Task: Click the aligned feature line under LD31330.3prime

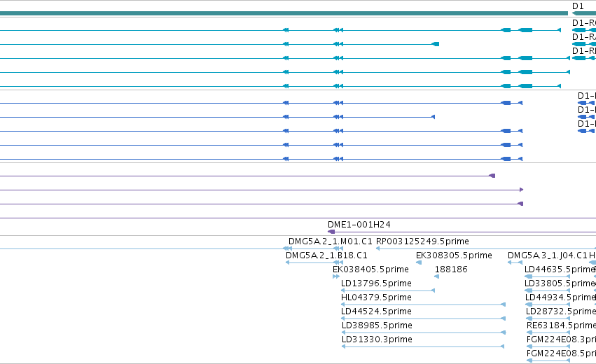Action: [423, 346]
